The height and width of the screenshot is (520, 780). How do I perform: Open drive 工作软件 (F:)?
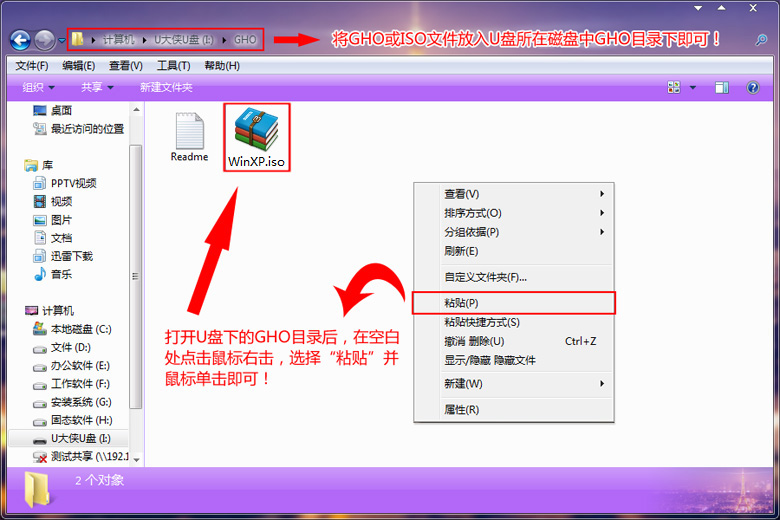coord(71,384)
